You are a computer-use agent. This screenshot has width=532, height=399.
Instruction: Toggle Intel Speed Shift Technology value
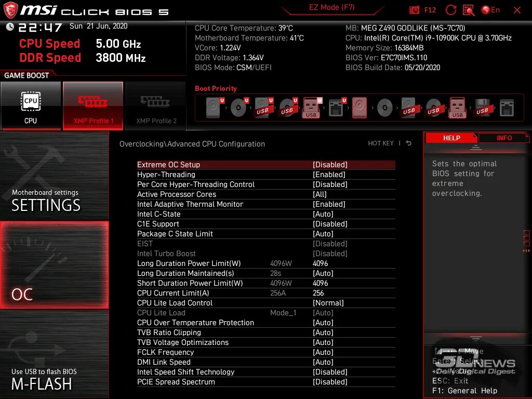(x=330, y=372)
